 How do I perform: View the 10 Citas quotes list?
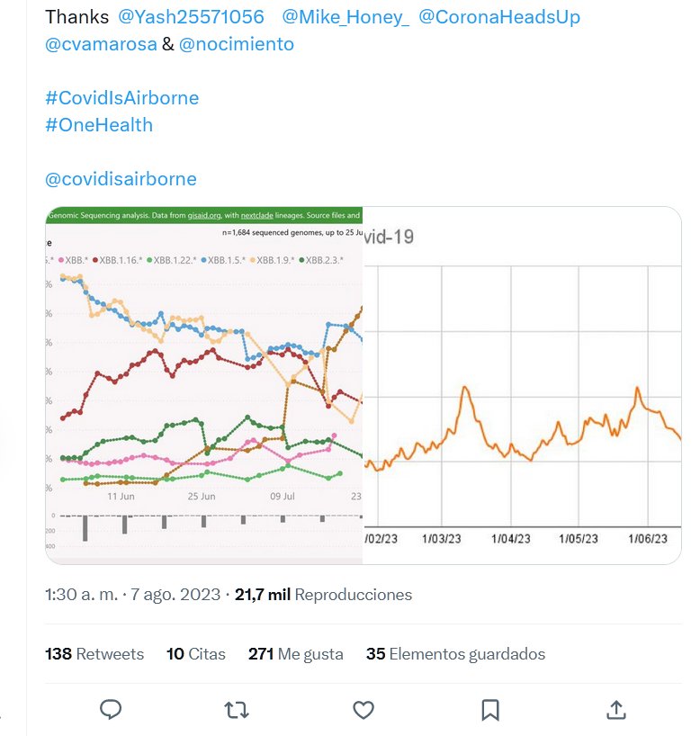coord(196,654)
